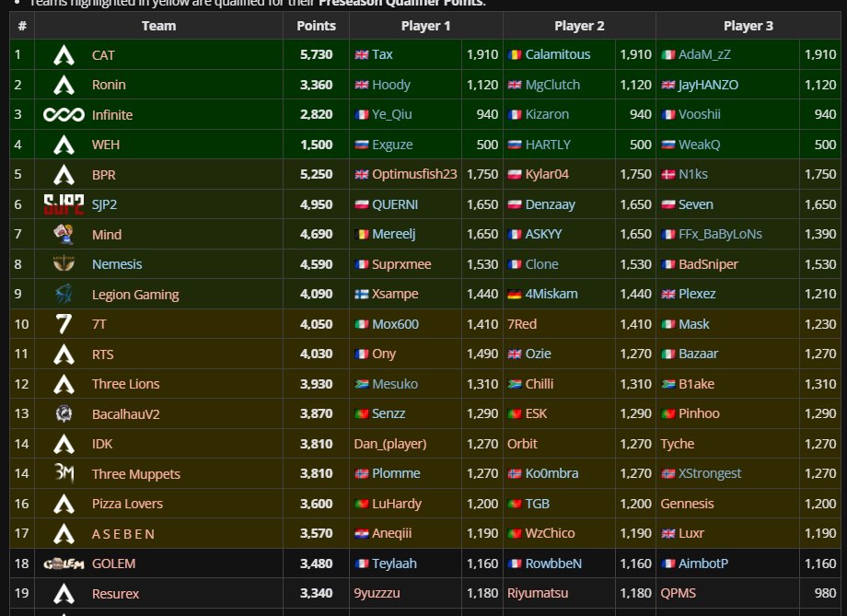Click BacalhauV2's total points 3,870

coord(316,414)
